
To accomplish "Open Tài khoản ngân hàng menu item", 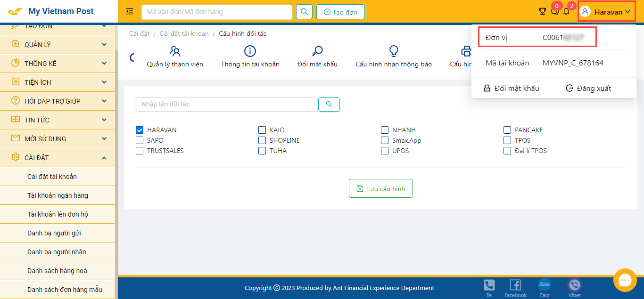I will coord(58,195).
